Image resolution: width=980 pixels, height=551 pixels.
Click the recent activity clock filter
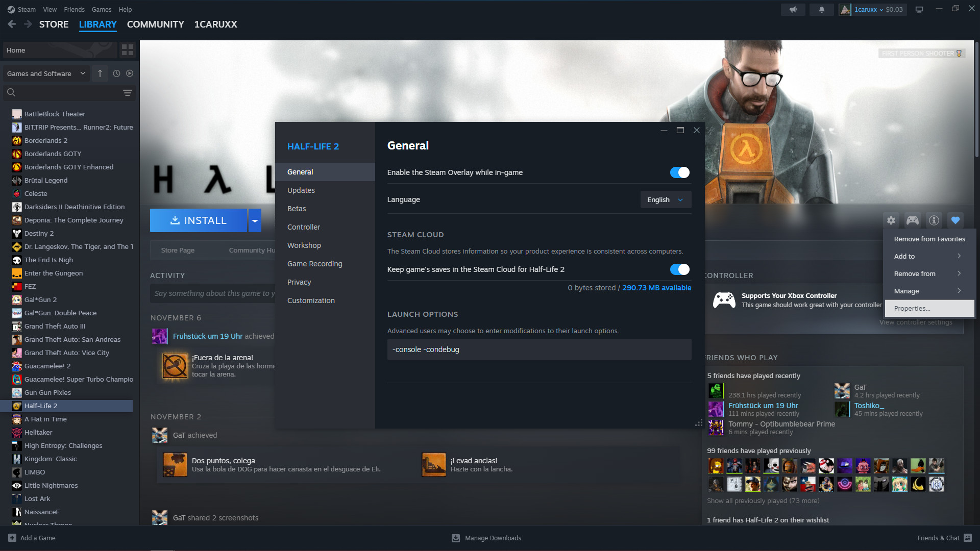coord(116,73)
